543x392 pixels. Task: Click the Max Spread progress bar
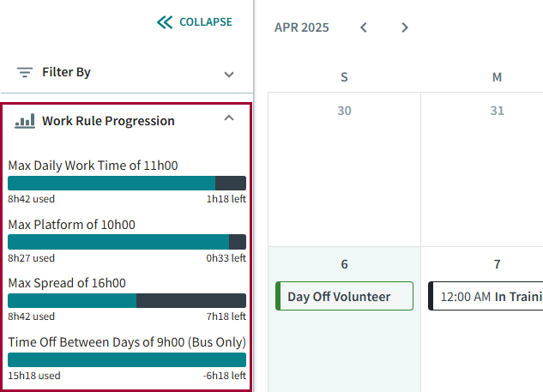pyautogui.click(x=127, y=300)
